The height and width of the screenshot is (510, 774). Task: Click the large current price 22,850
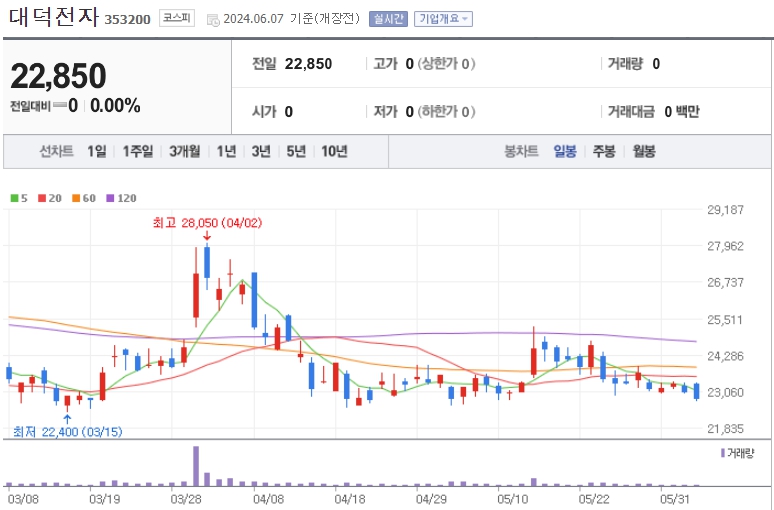point(58,76)
